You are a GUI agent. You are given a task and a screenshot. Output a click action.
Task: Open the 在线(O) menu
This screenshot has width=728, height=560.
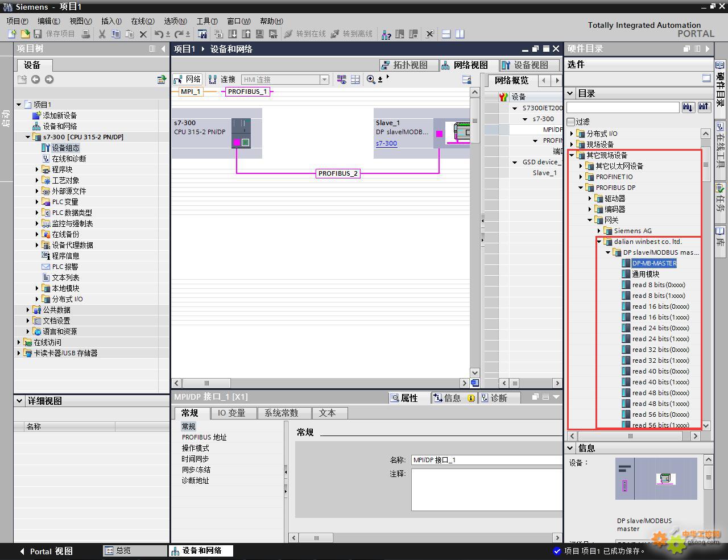pos(142,21)
